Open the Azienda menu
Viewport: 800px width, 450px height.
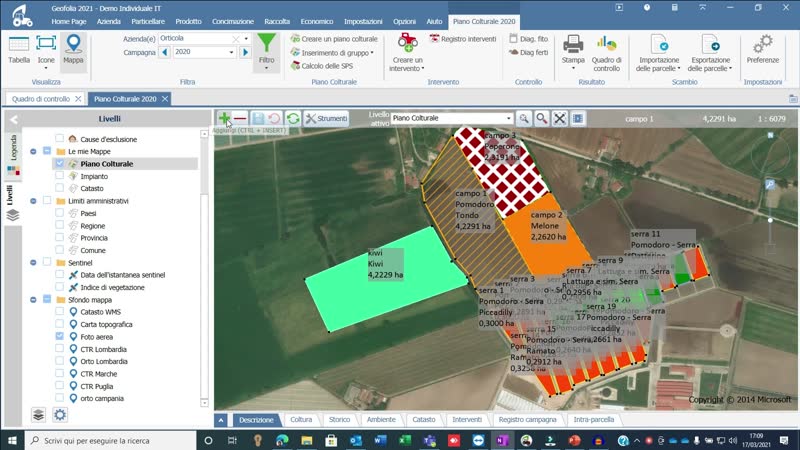[x=109, y=21]
